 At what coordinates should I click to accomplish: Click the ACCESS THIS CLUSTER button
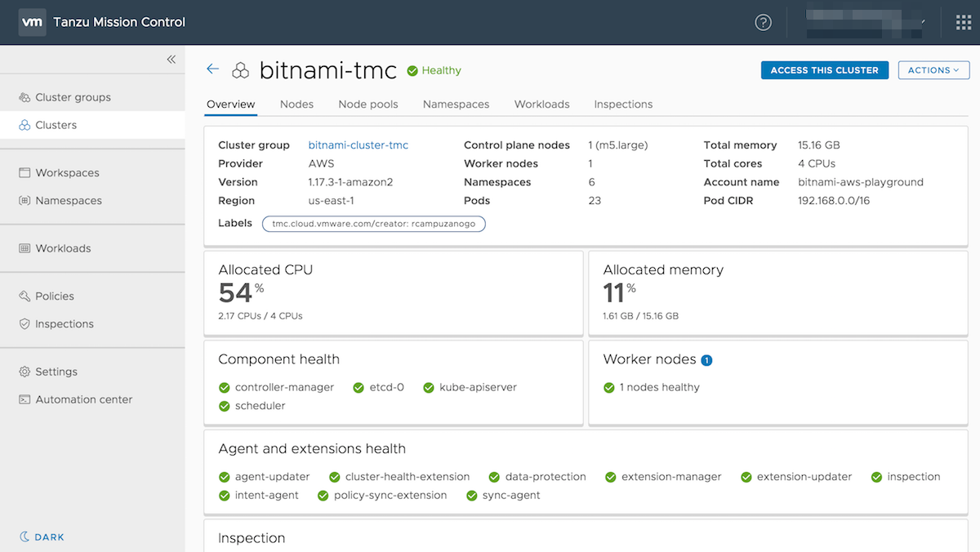[x=824, y=70]
